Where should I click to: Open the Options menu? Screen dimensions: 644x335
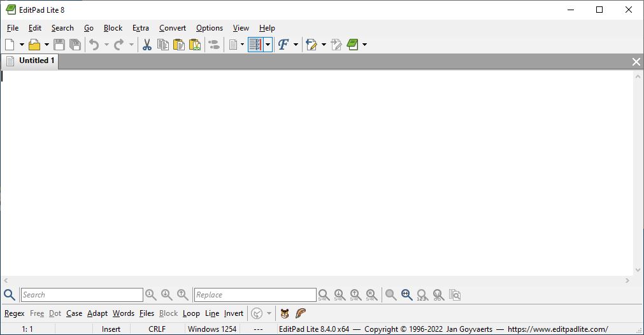(210, 28)
